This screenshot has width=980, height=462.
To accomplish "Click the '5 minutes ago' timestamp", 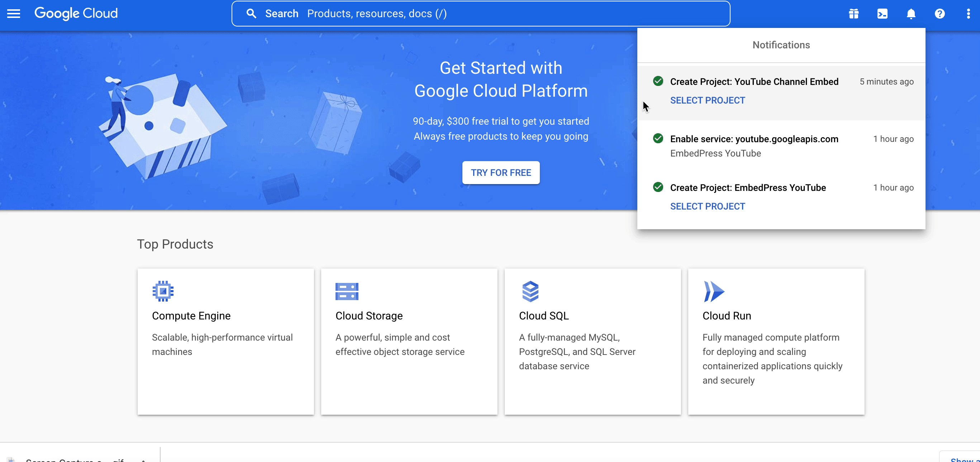I will [886, 82].
